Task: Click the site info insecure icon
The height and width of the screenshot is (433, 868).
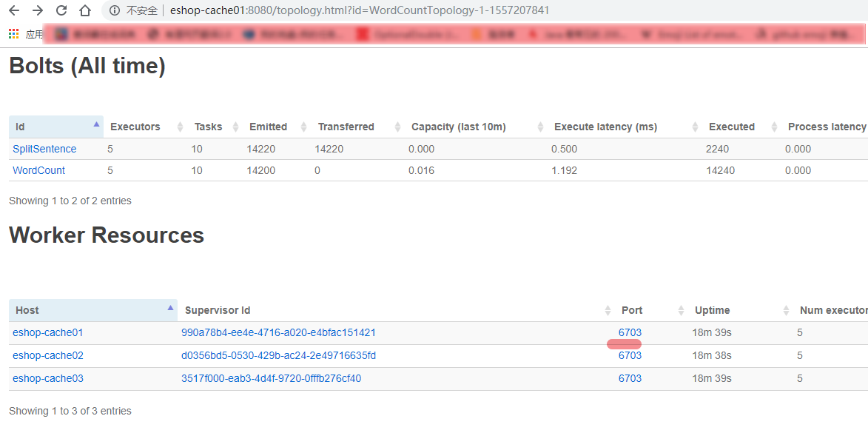Action: pos(115,10)
